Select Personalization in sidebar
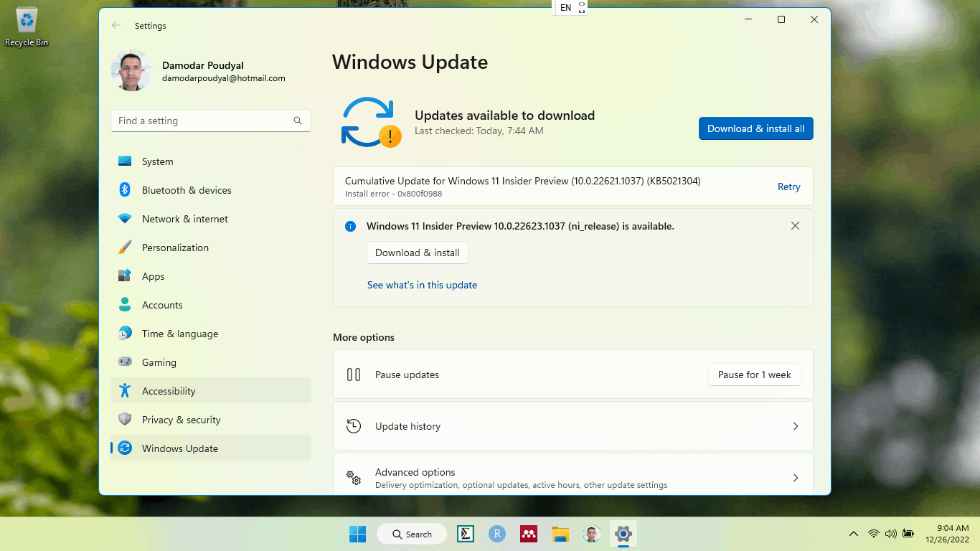This screenshot has width=980, height=551. pyautogui.click(x=211, y=248)
